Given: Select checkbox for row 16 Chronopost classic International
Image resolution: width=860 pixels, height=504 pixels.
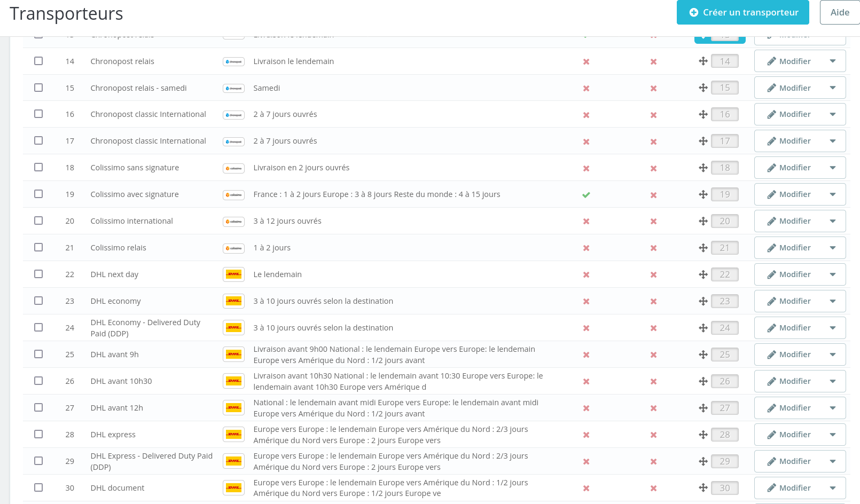Looking at the screenshot, I should [x=38, y=114].
